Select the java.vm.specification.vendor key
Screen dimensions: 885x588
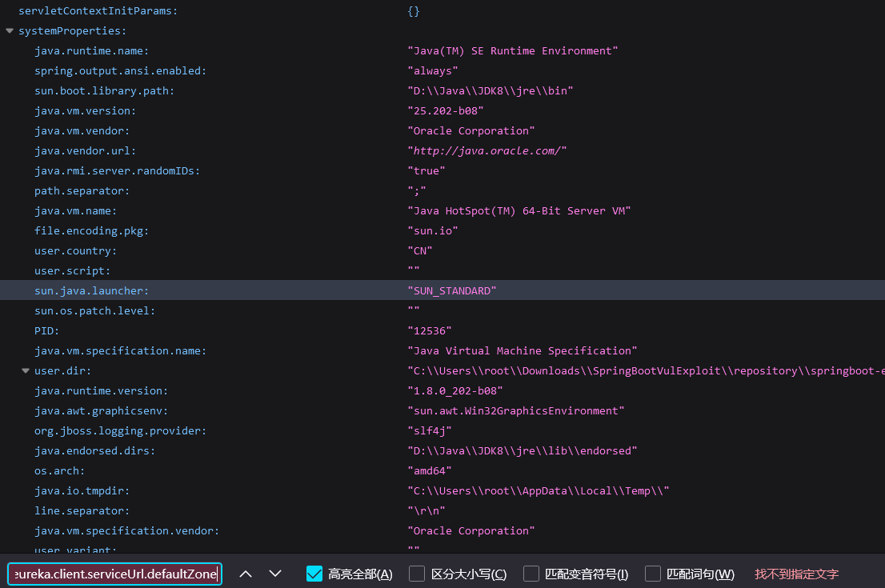click(x=126, y=531)
